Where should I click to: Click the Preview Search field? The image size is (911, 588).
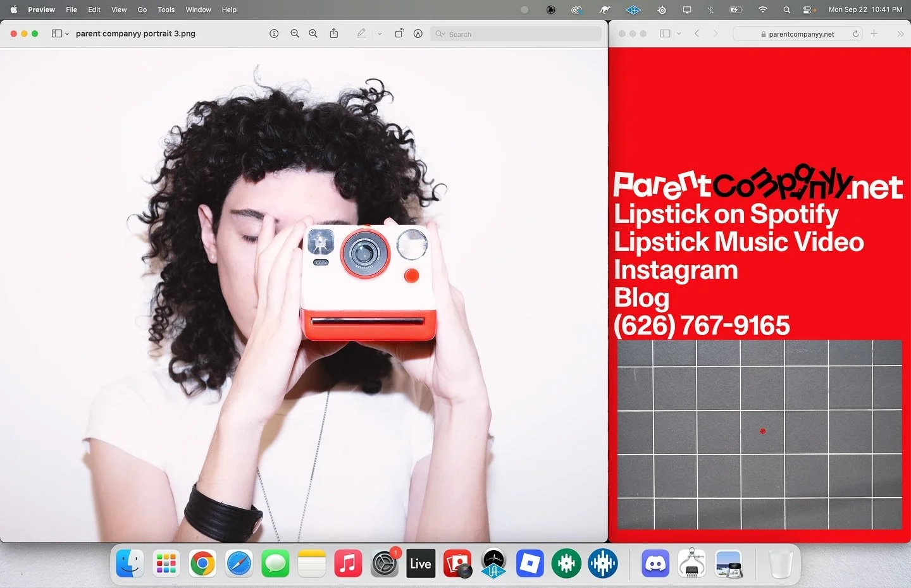516,34
